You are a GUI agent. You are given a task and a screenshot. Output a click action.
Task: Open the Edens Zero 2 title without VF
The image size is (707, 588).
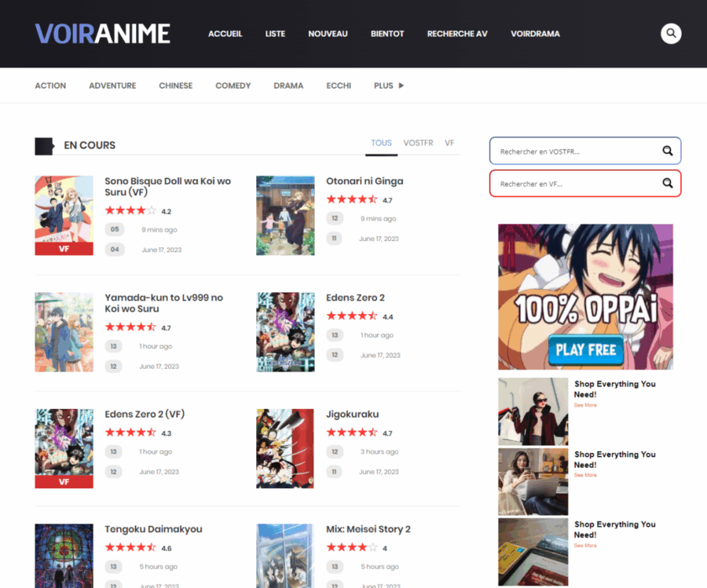(x=355, y=298)
